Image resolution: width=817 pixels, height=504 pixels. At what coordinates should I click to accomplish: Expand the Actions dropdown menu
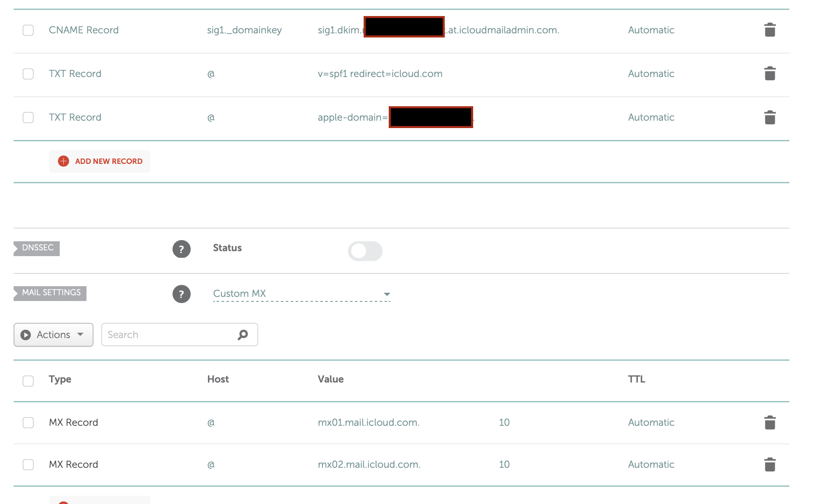pyautogui.click(x=54, y=335)
